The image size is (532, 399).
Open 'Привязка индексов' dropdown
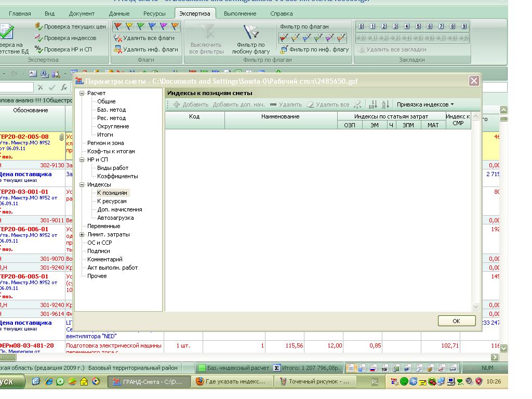point(425,104)
